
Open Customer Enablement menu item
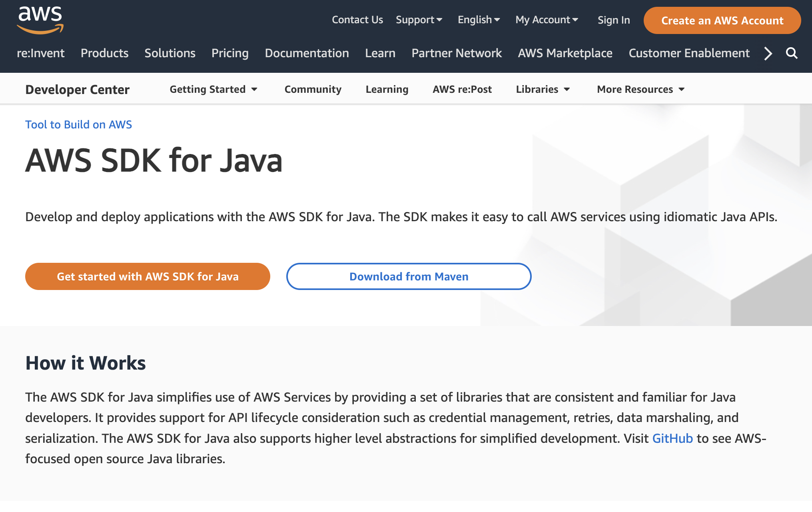[x=689, y=53]
